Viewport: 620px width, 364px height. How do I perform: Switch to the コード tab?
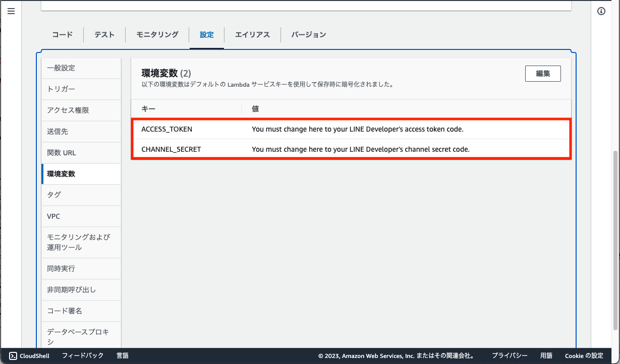tap(62, 34)
